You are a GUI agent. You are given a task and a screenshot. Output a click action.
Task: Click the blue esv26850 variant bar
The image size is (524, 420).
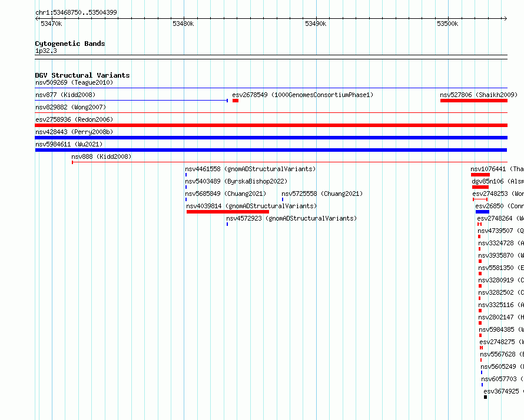click(482, 212)
